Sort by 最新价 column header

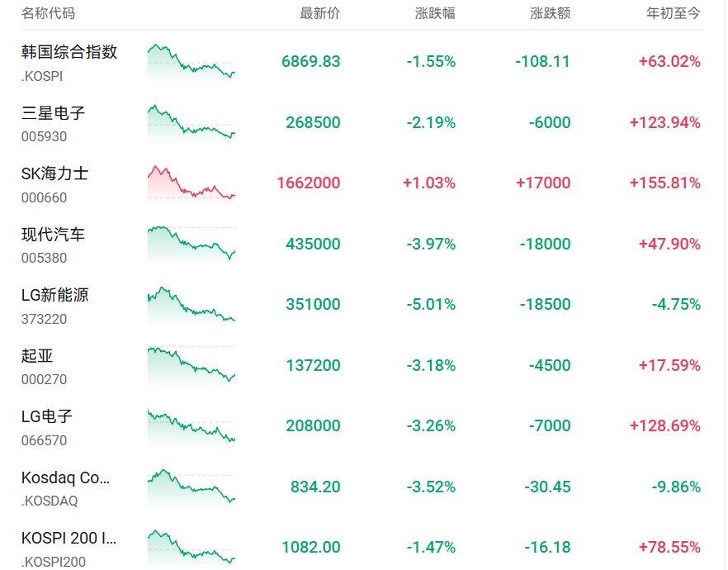pos(320,13)
